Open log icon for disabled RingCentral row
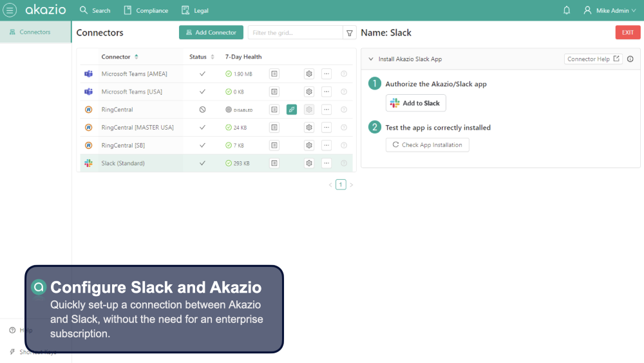 274,110
